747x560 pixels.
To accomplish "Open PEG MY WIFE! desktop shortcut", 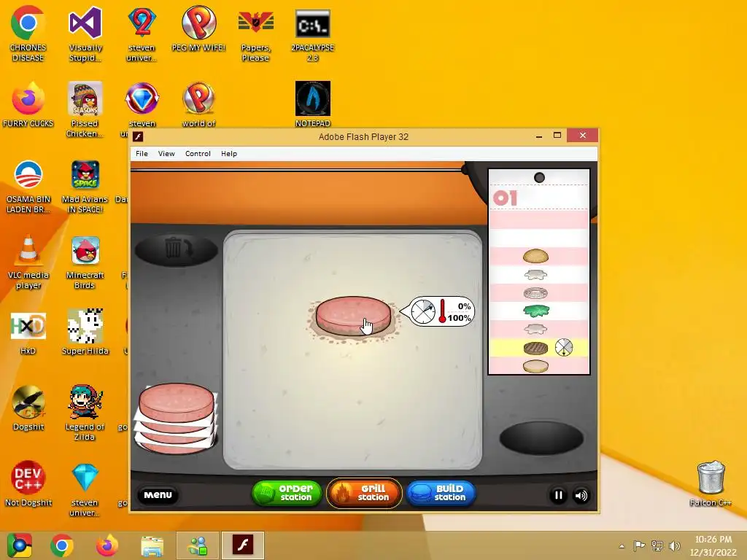I will 198,28.
